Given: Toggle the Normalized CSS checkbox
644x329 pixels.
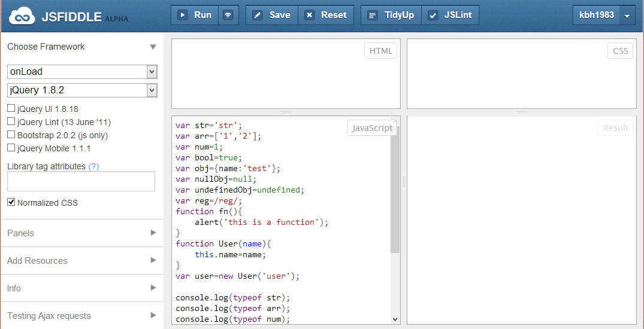Looking at the screenshot, I should click(11, 202).
